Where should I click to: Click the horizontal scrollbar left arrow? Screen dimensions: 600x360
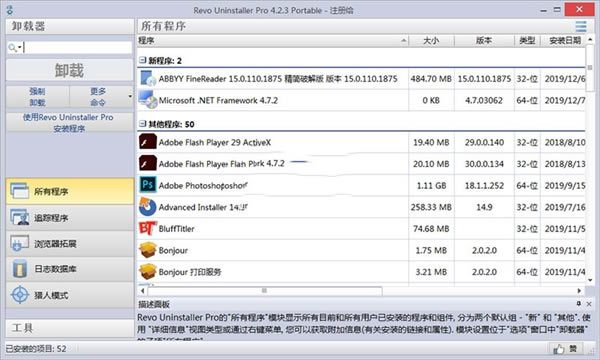143,291
